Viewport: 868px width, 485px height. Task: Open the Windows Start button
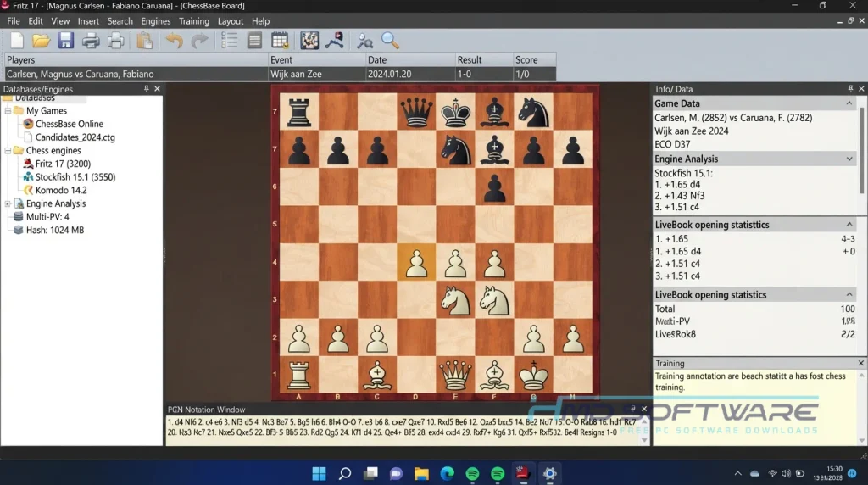pyautogui.click(x=319, y=473)
